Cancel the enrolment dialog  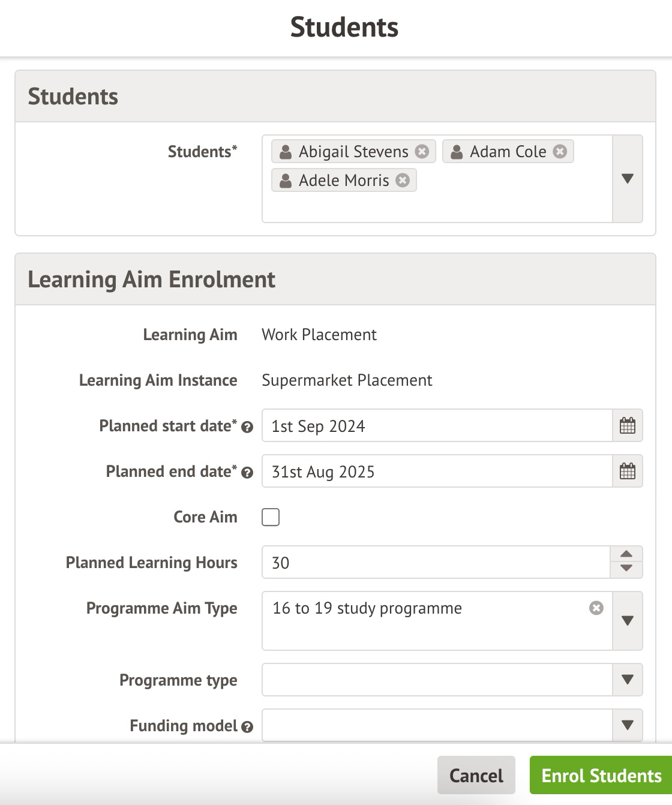tap(476, 776)
